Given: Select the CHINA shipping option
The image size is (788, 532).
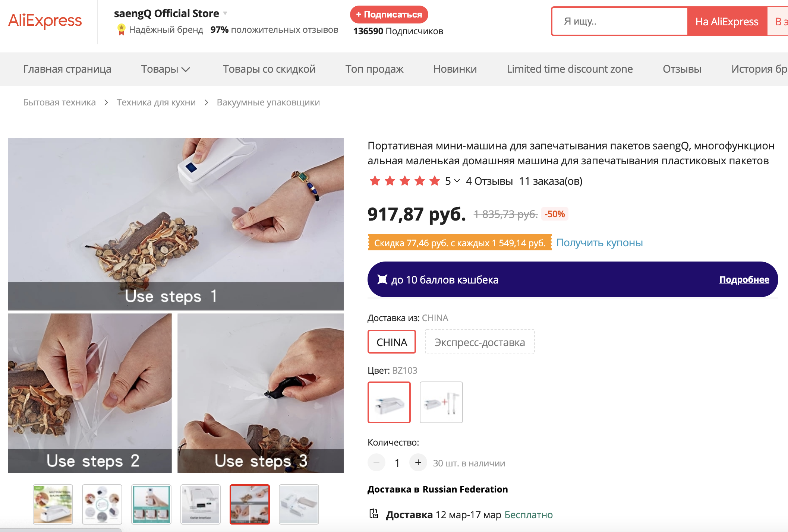Looking at the screenshot, I should tap(392, 342).
